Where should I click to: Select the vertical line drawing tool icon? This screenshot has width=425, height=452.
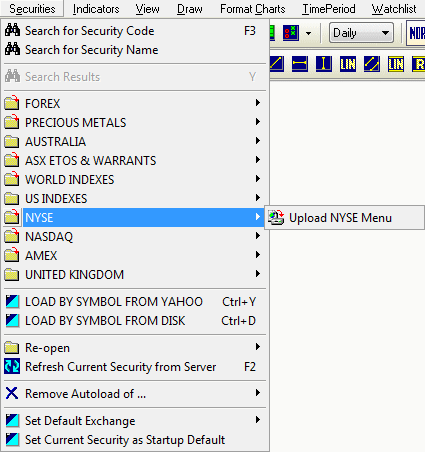click(x=323, y=64)
